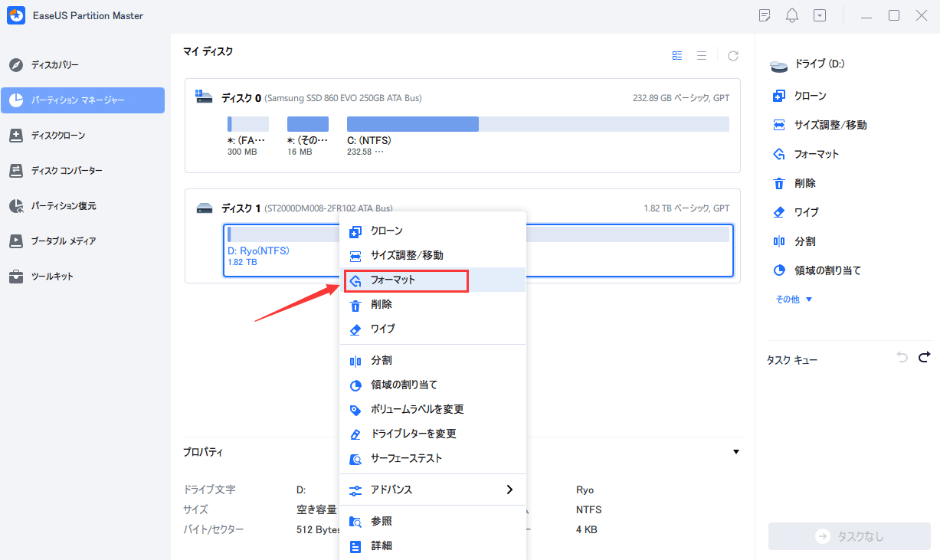Click the undo arrow in Task Queue

coord(902,357)
